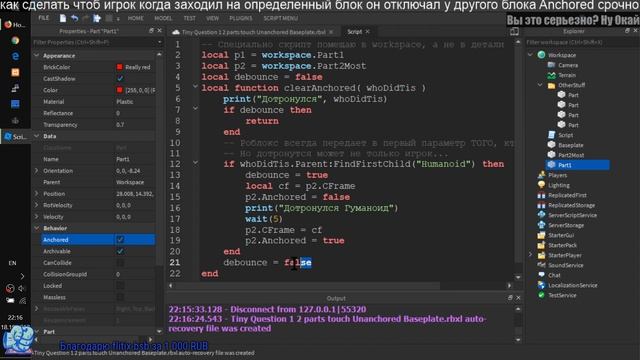
Task: Open the Edge browser taskbar icon
Action: 15,56
